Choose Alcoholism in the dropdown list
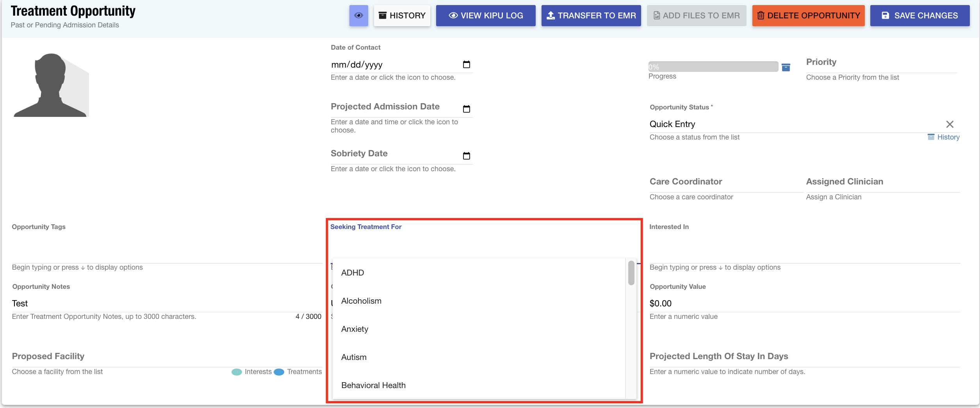The image size is (980, 408). pyautogui.click(x=361, y=301)
